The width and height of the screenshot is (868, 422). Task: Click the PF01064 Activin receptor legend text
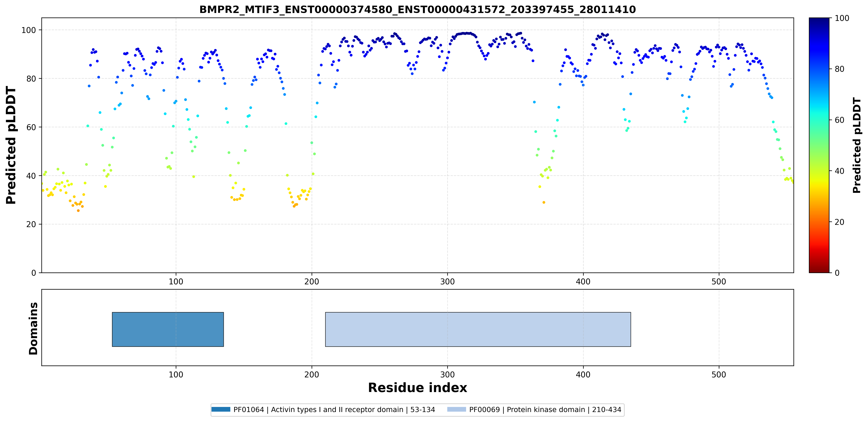pyautogui.click(x=334, y=410)
